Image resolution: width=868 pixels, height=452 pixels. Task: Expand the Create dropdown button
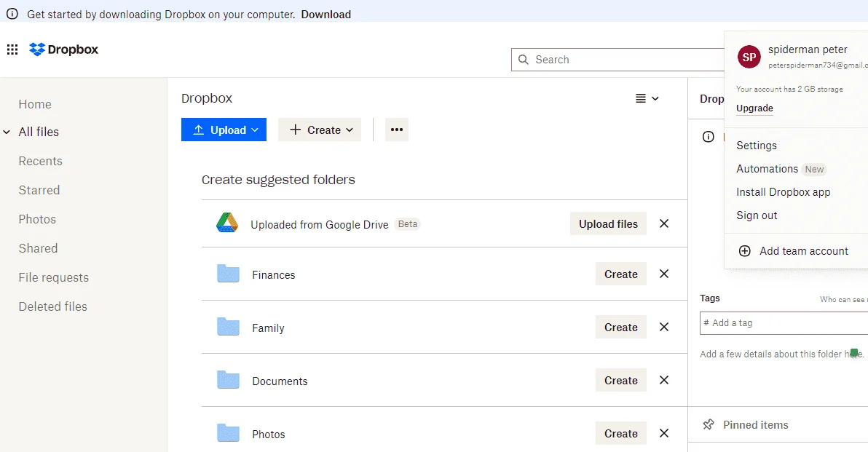pyautogui.click(x=320, y=130)
